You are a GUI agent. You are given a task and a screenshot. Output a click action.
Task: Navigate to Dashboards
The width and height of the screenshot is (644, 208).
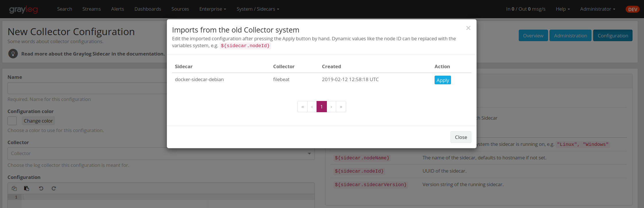click(x=148, y=9)
